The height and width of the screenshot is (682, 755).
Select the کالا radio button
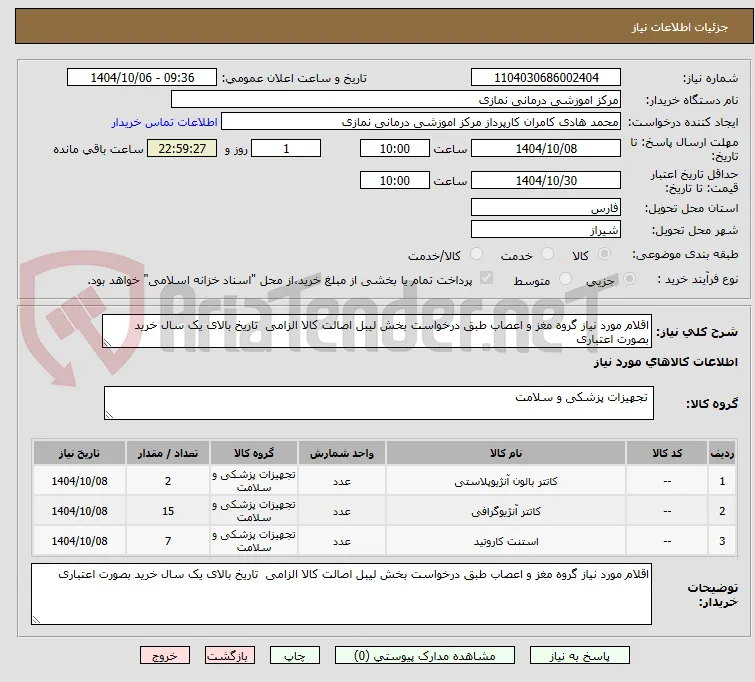pos(604,254)
